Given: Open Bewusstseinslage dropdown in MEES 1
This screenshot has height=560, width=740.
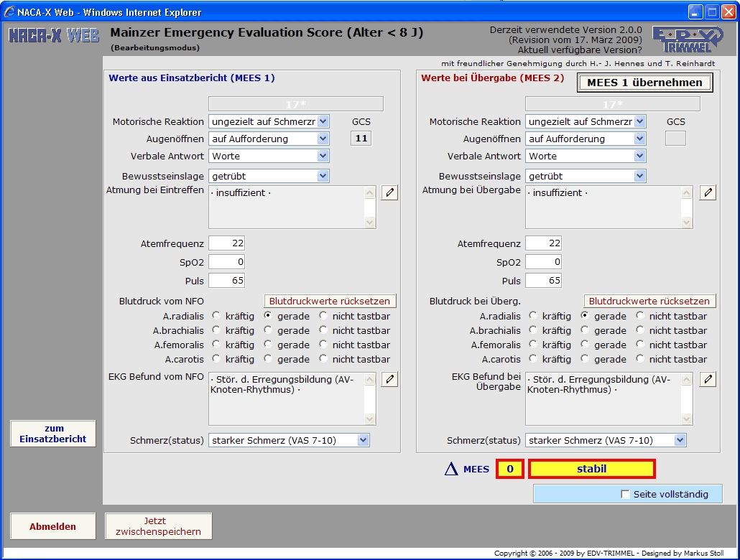Looking at the screenshot, I should [269, 176].
